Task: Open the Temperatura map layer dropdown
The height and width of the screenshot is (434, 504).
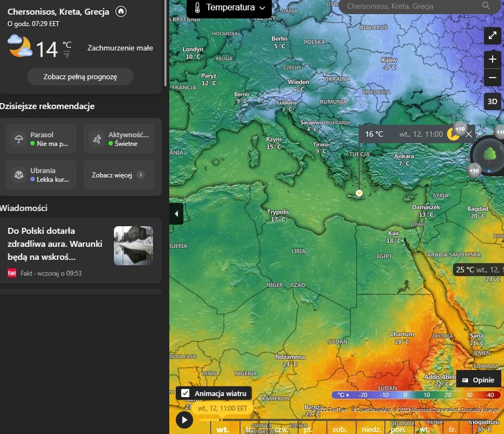Action: pyautogui.click(x=229, y=8)
